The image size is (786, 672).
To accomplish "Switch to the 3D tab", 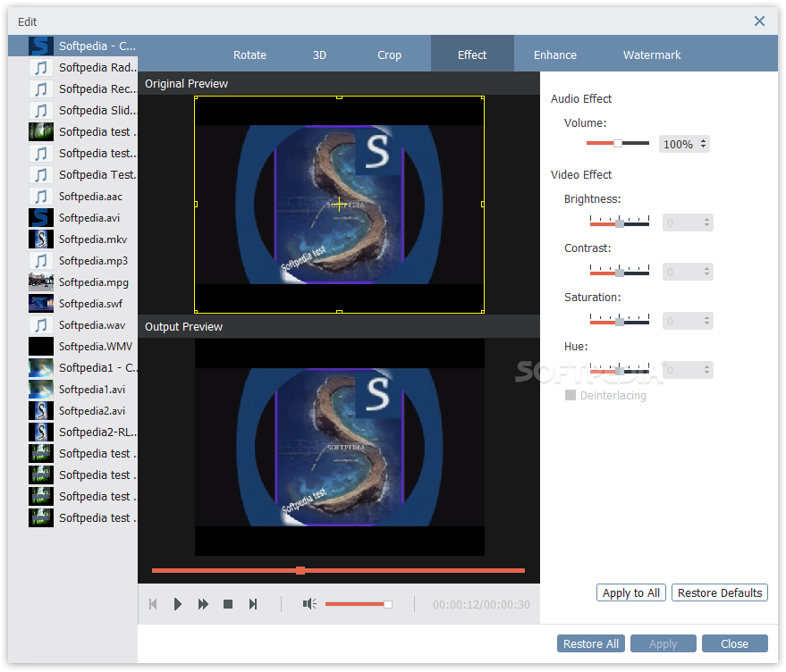I will [319, 55].
